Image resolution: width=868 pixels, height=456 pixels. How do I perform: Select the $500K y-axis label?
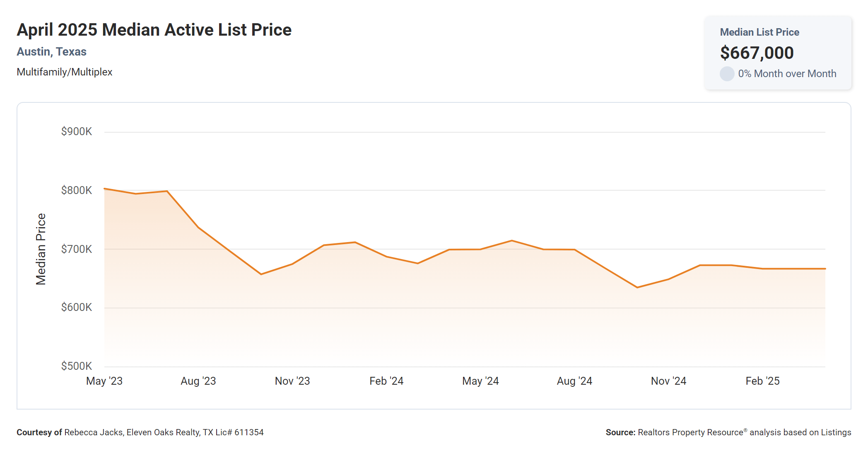click(77, 366)
